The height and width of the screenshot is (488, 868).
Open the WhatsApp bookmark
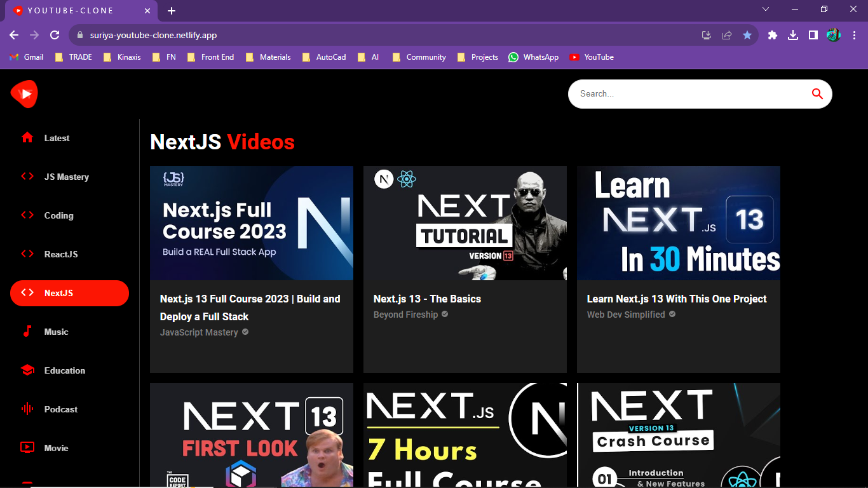pos(534,57)
